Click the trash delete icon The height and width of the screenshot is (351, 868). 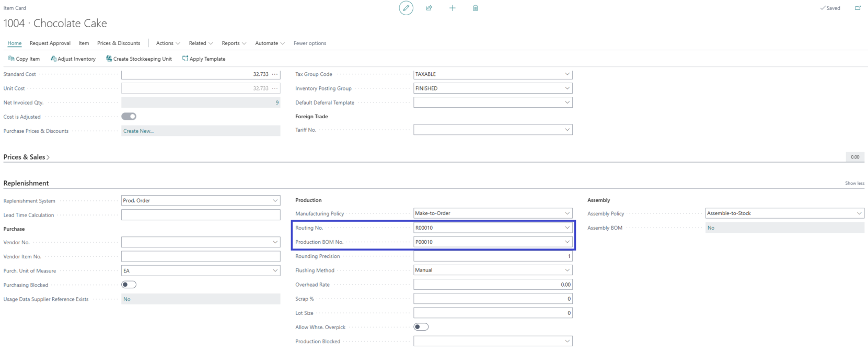(x=476, y=8)
